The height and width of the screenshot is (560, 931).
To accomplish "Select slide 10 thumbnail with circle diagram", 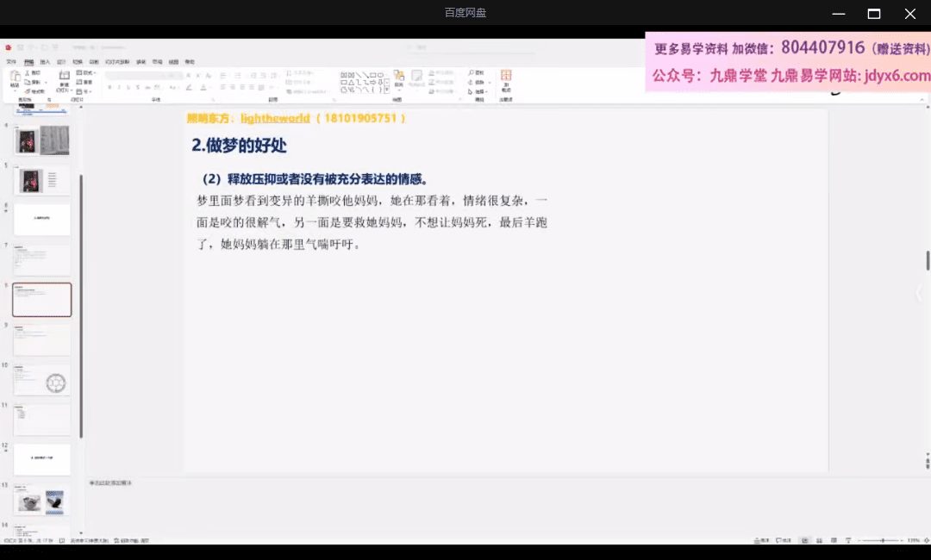I will pyautogui.click(x=42, y=382).
